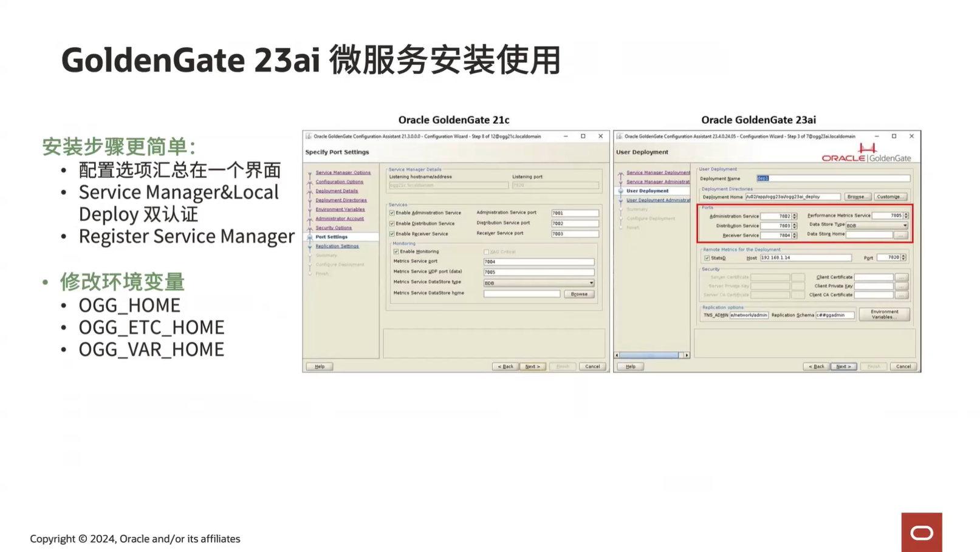Viewport: 980px width, 552px height.
Task: Click the Oracle GoldenGate logo in 23ai window
Action: [866, 153]
